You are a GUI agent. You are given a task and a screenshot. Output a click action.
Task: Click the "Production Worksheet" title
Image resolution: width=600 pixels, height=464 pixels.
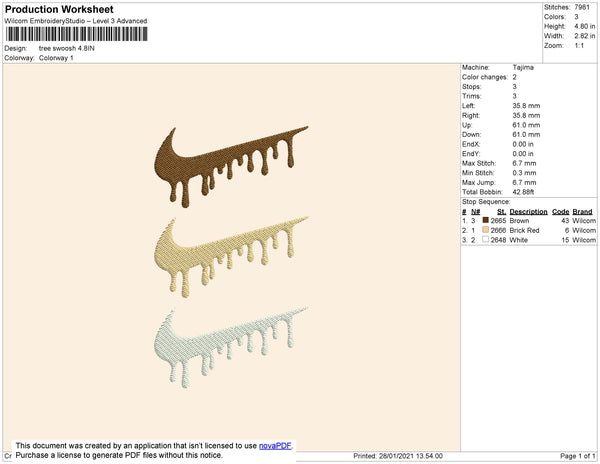click(x=59, y=9)
